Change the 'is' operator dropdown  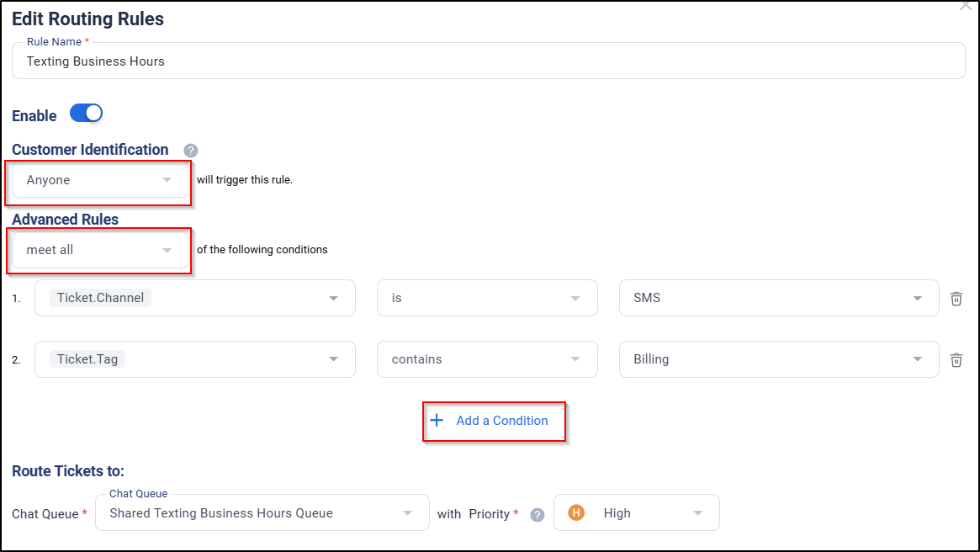[487, 298]
